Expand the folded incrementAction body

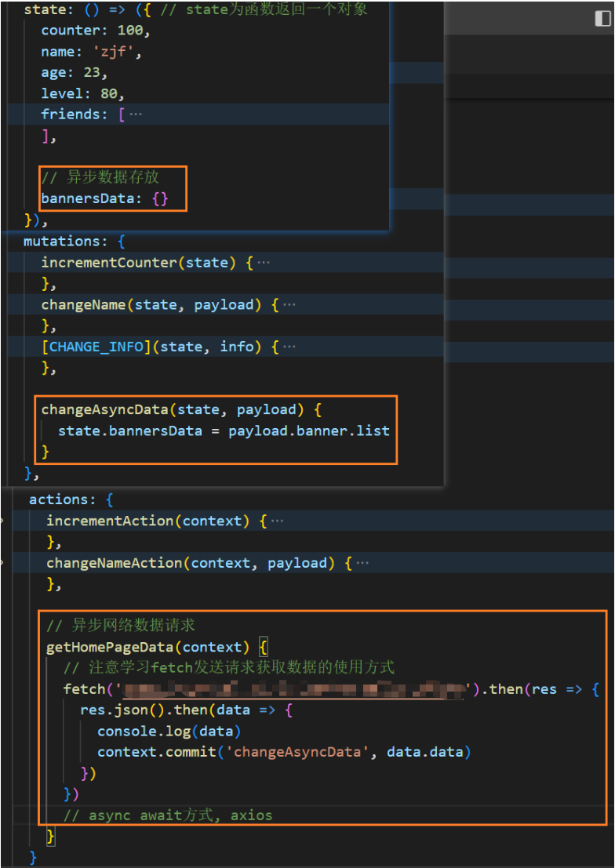(x=277, y=521)
